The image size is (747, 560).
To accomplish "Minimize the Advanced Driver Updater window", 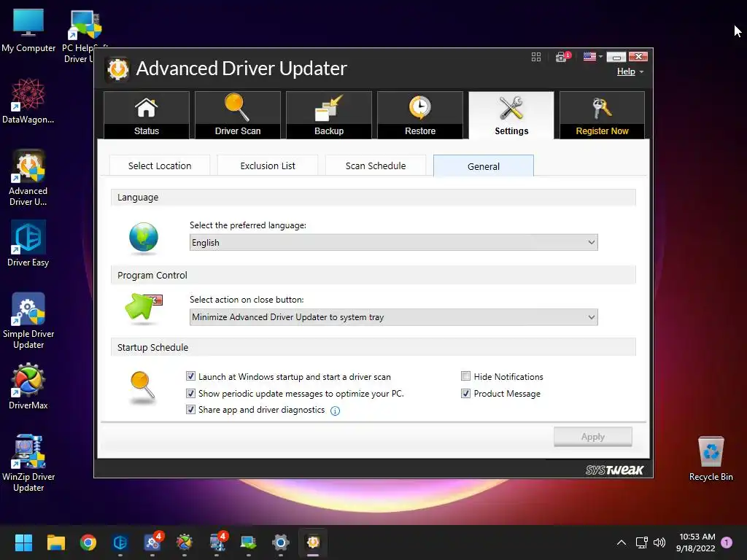I will pos(616,57).
